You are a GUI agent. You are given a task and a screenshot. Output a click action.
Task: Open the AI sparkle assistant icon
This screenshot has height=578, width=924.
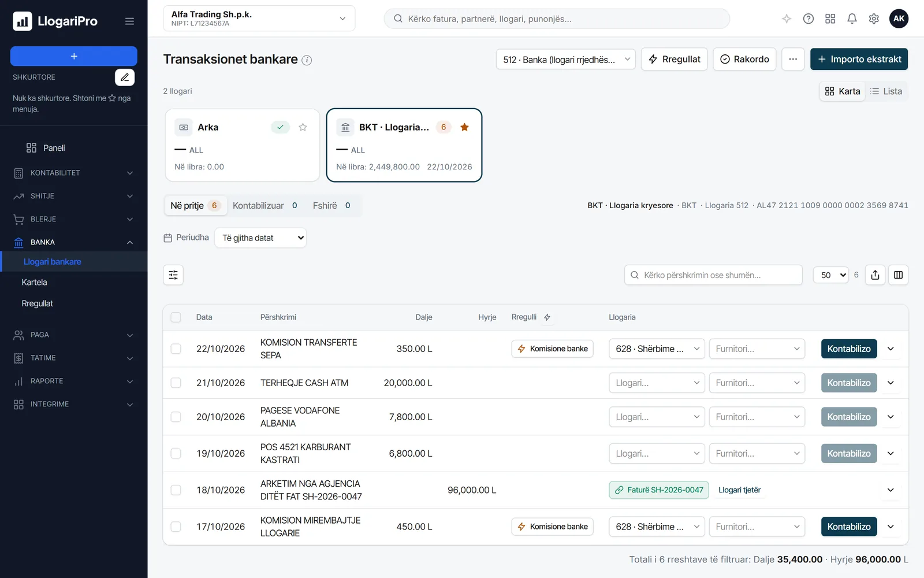tap(787, 18)
